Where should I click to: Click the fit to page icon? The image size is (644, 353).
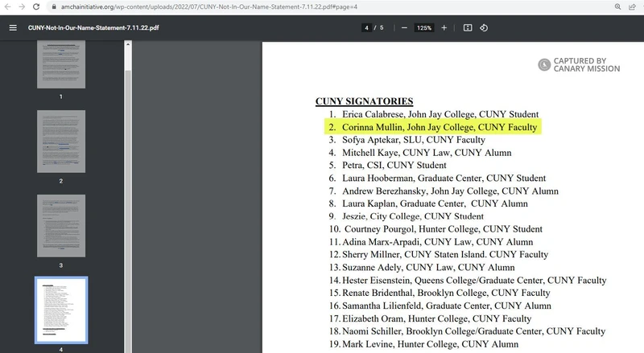(x=468, y=27)
